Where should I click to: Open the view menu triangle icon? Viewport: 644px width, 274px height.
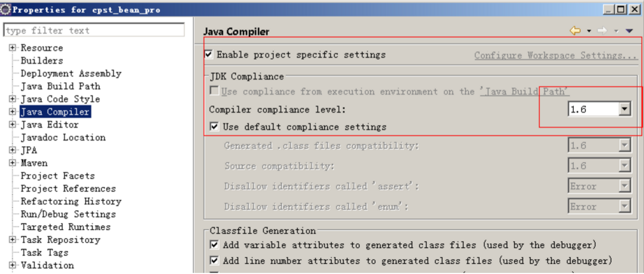click(x=629, y=31)
